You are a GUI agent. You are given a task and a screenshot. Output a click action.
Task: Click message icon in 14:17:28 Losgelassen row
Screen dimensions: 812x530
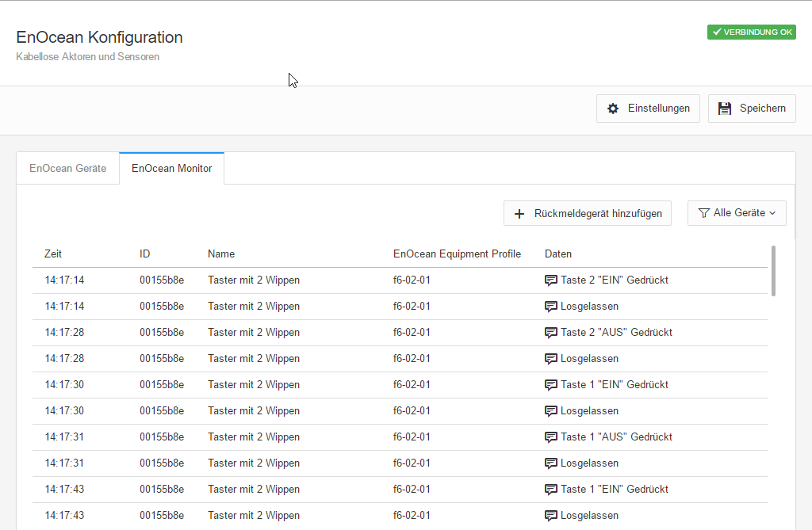(551, 359)
